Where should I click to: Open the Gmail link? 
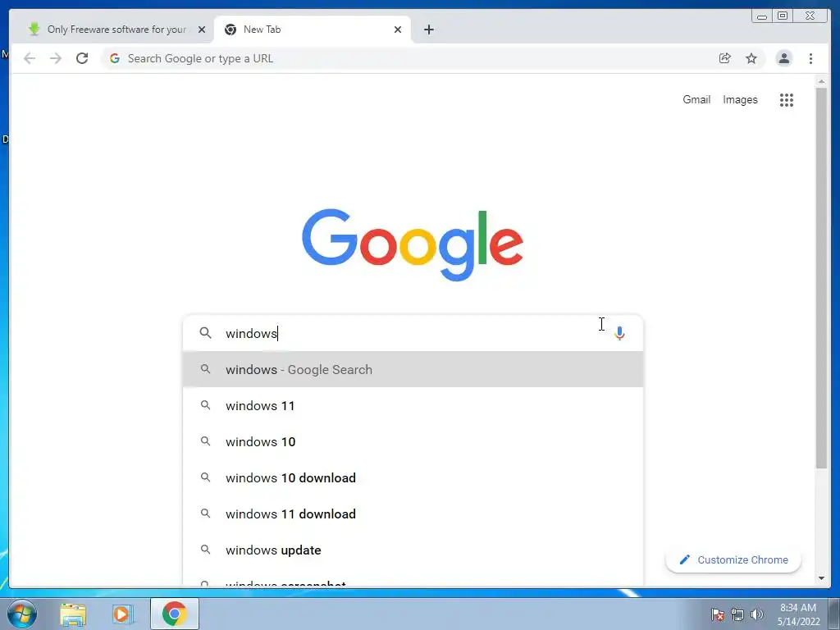pos(696,99)
